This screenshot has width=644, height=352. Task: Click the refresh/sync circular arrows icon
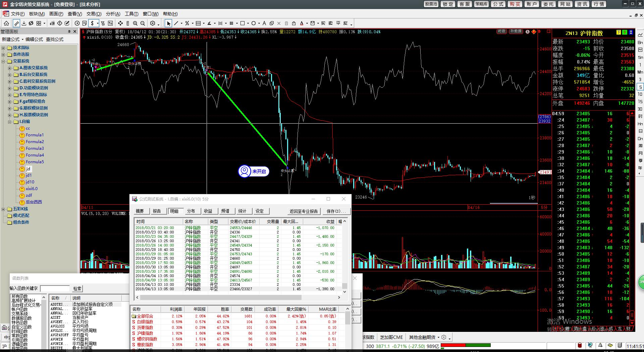31,23
